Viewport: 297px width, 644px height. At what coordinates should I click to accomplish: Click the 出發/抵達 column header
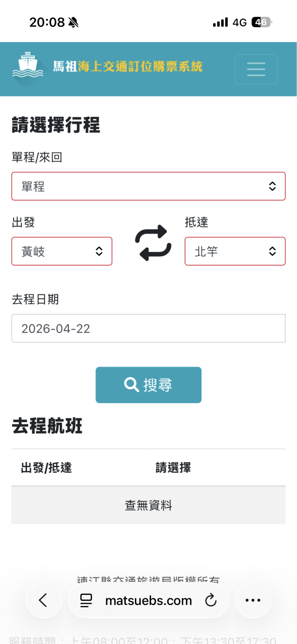pos(46,468)
